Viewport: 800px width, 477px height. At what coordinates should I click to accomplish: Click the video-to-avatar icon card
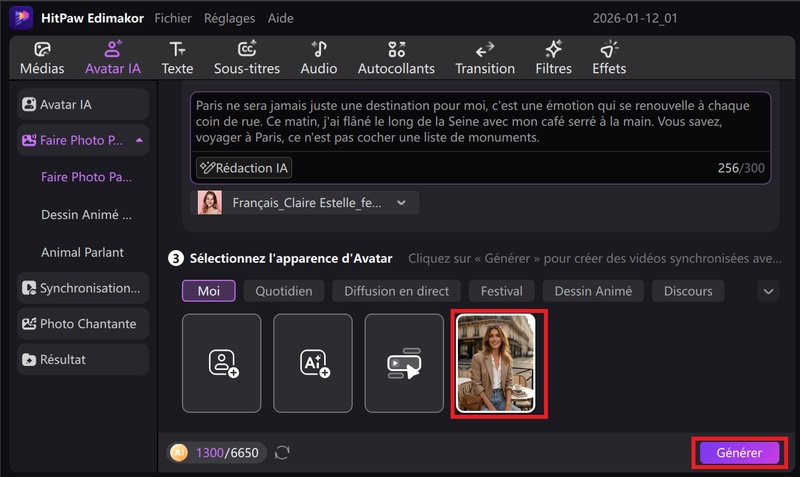[404, 363]
